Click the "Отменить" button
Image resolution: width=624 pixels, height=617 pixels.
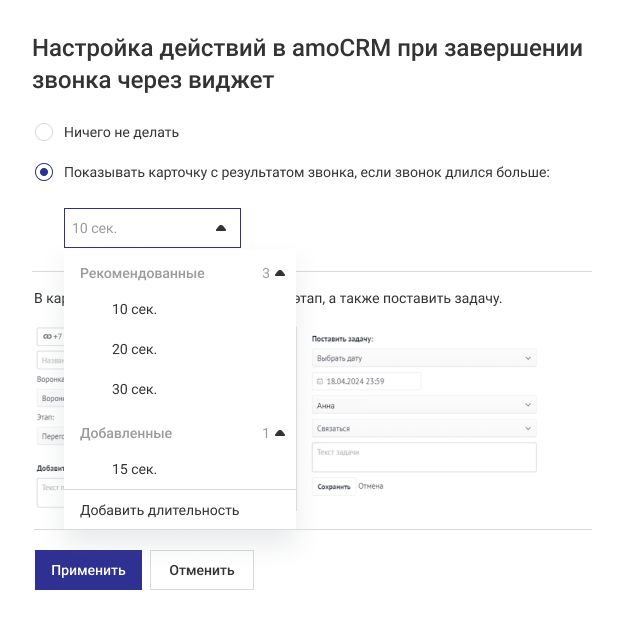(202, 570)
